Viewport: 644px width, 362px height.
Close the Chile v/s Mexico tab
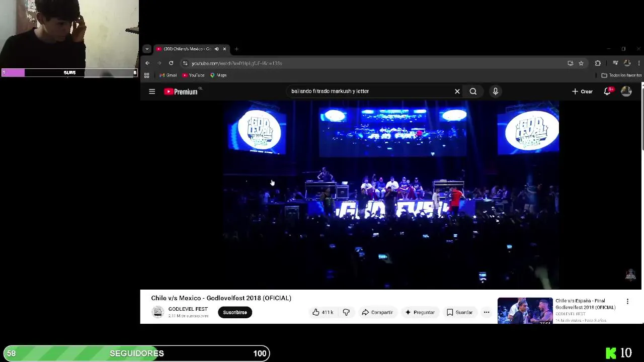(x=224, y=49)
